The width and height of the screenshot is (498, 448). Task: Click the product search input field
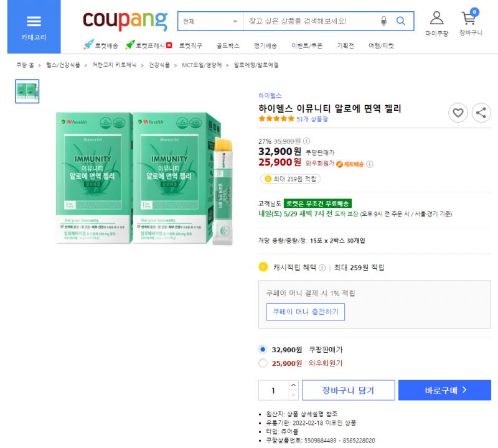coord(311,21)
